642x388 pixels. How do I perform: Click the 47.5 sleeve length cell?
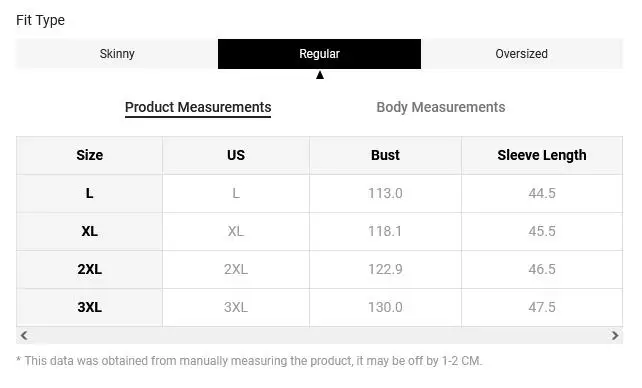click(x=542, y=307)
